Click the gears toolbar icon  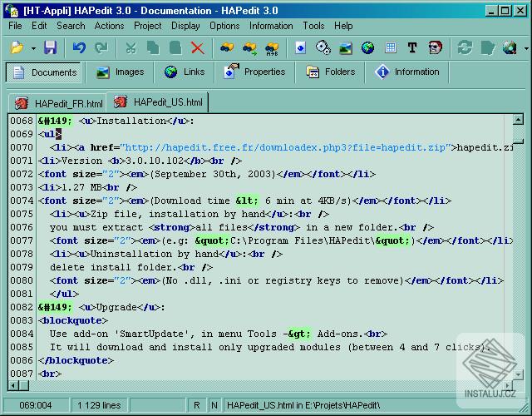pos(323,47)
